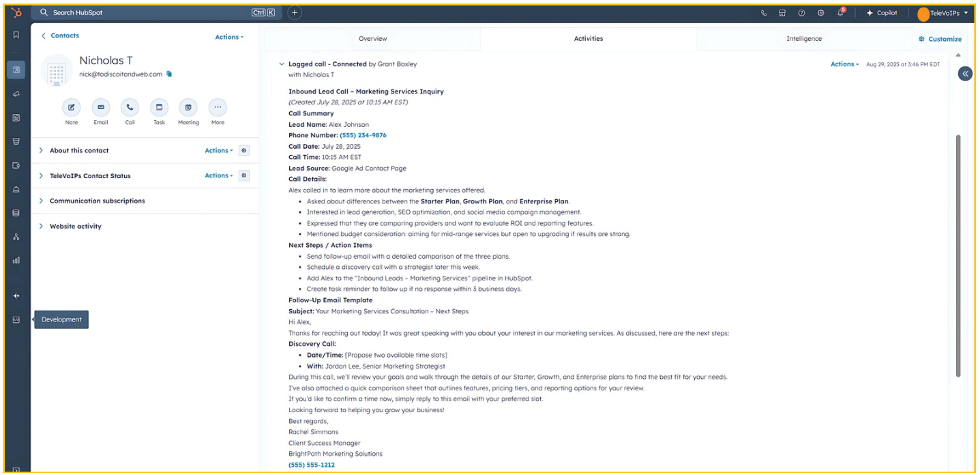
Task: Click the call timestamp Aug 29, 2025
Action: click(x=903, y=64)
